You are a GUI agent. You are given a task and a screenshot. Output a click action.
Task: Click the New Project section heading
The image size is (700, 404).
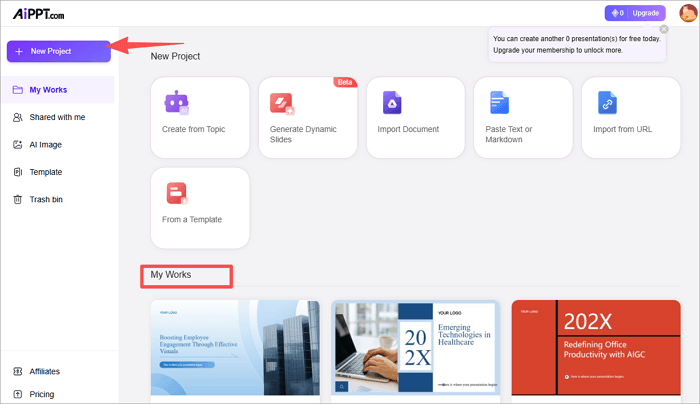175,56
